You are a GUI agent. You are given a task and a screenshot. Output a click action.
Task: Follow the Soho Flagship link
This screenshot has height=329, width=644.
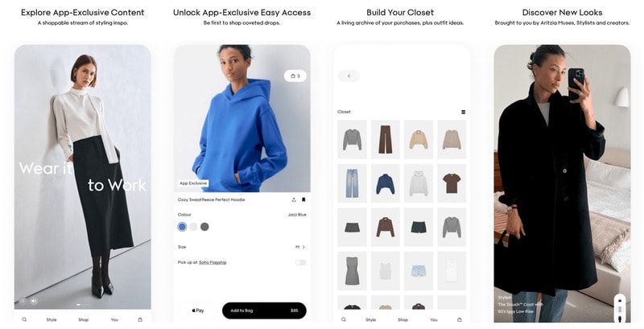click(x=213, y=262)
